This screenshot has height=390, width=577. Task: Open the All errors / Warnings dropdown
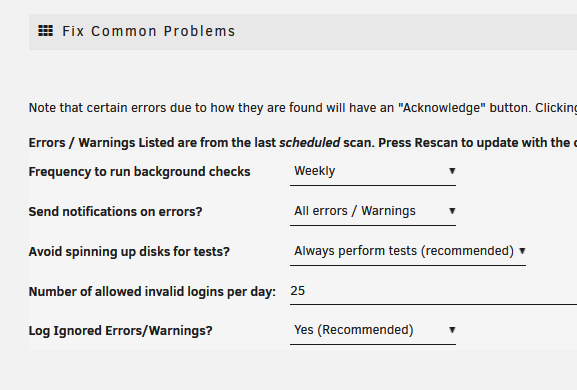pos(373,212)
